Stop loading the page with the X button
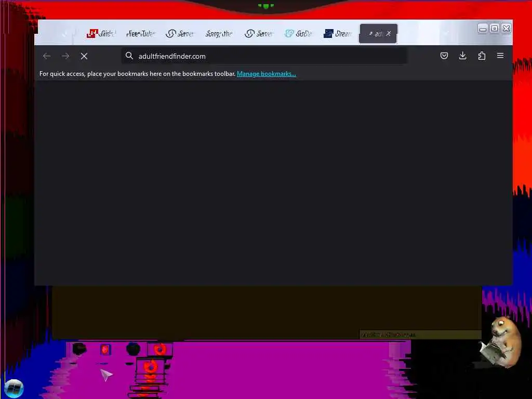This screenshot has height=399, width=532. point(84,56)
